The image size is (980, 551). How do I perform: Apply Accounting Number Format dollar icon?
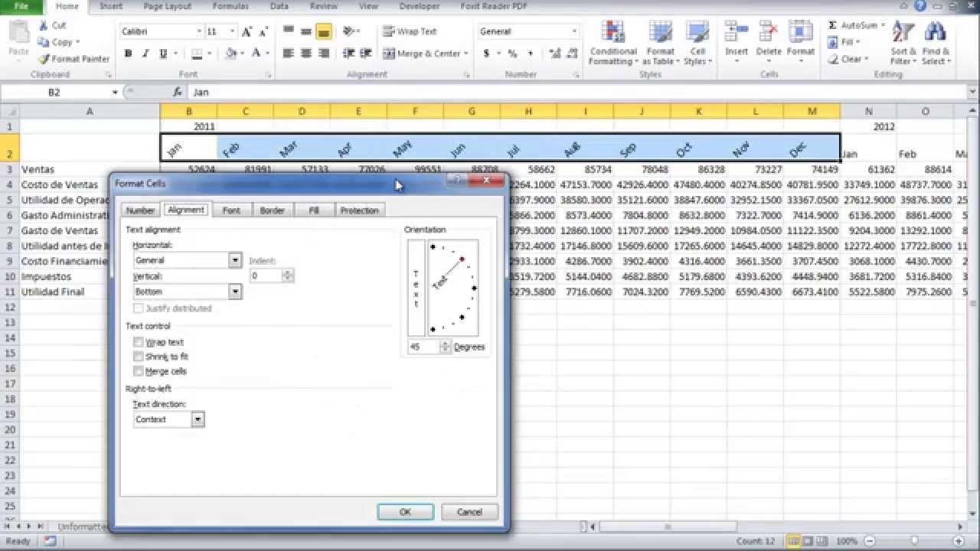[x=486, y=54]
